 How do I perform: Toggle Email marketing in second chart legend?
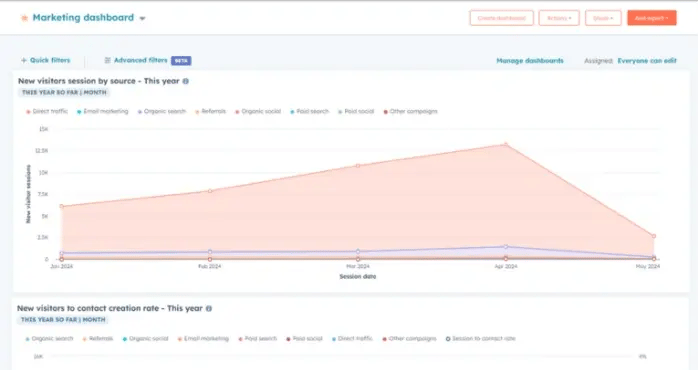tap(203, 339)
